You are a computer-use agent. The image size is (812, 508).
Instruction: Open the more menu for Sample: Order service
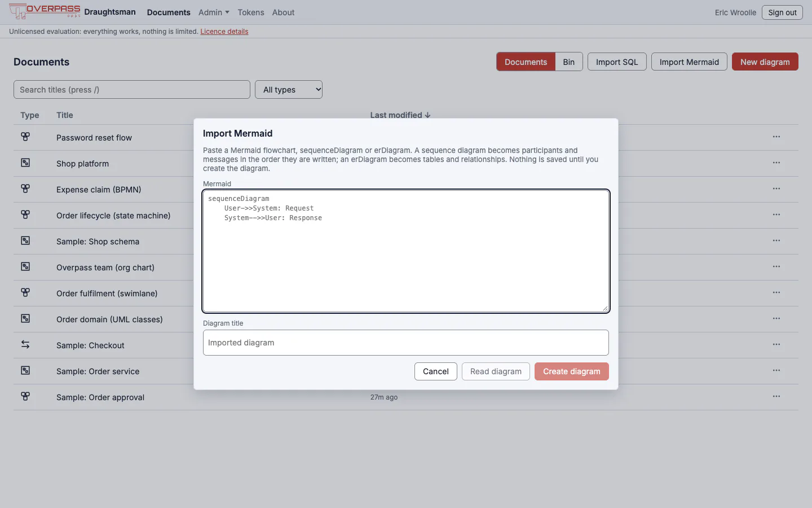tap(776, 370)
